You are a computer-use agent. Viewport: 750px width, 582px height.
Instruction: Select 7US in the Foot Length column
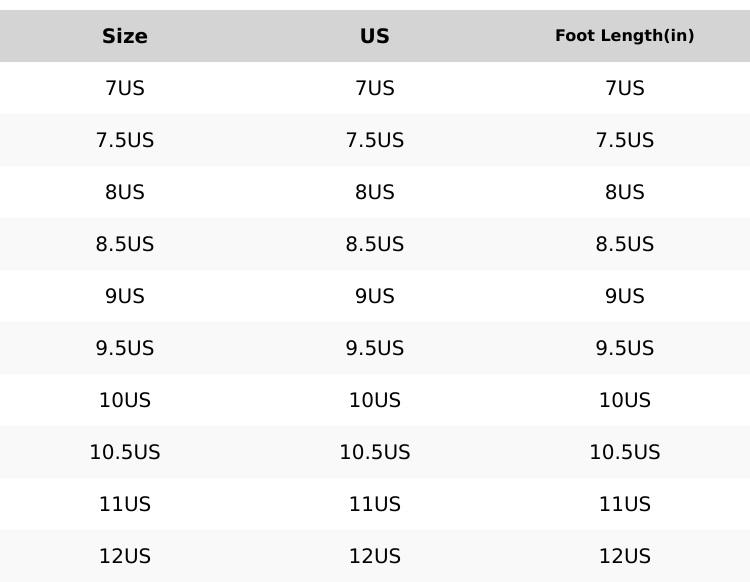625,88
